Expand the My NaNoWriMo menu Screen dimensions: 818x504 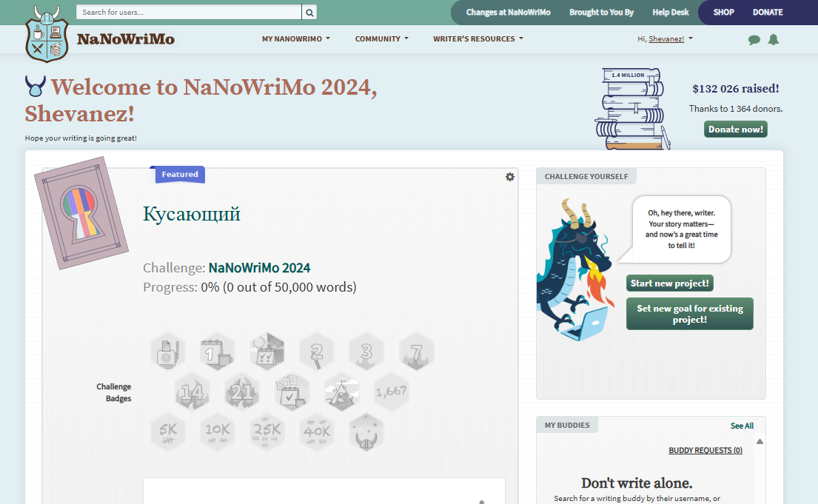(296, 38)
